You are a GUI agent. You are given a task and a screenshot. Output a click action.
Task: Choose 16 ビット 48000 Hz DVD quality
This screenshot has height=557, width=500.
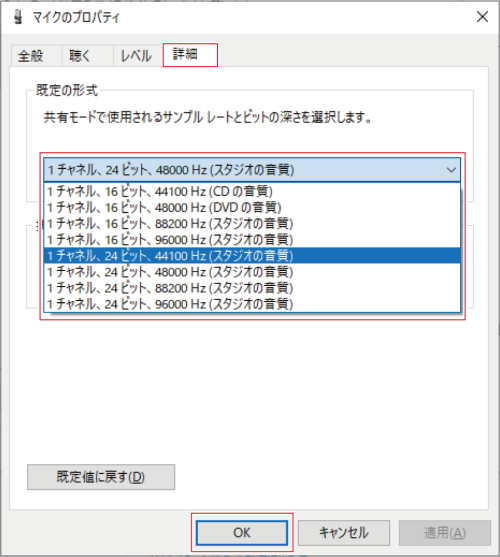click(x=252, y=207)
